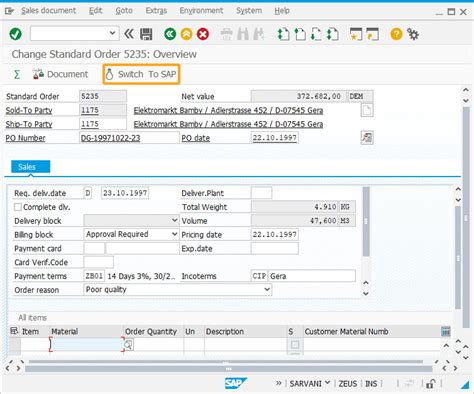Open the Delivery block dropdown
The image size is (474, 394).
click(174, 220)
